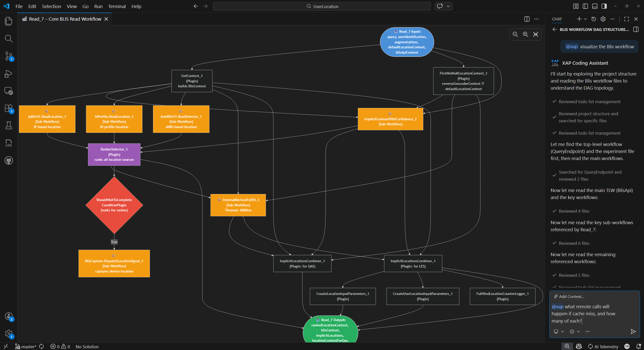Open the Copilot chat menu dropdown
This screenshot has width=644, height=350.
448,6
